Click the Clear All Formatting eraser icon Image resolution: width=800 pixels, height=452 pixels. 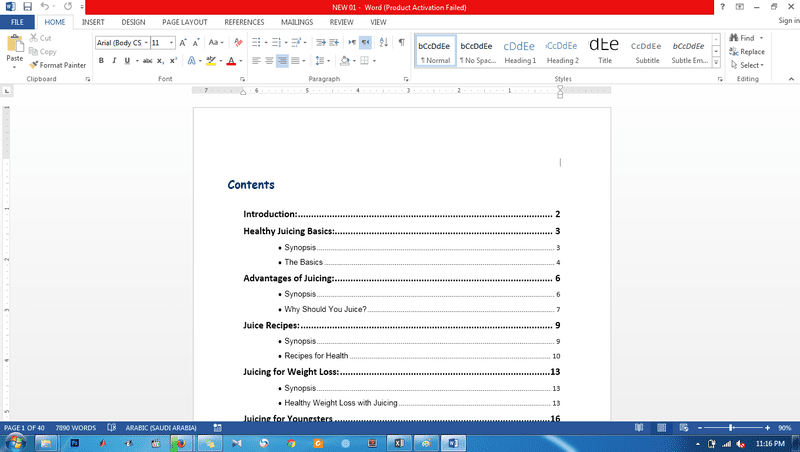click(x=237, y=43)
